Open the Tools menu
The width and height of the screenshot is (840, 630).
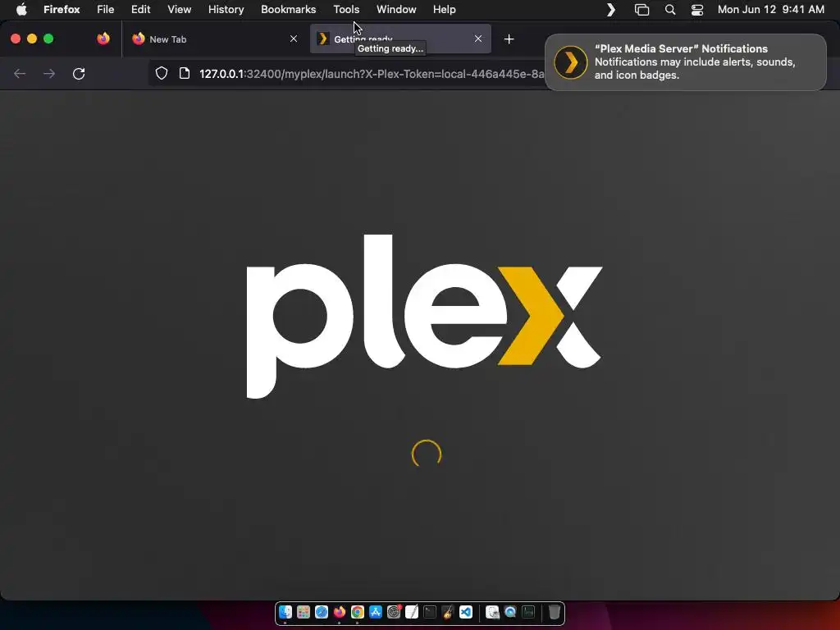(346, 10)
